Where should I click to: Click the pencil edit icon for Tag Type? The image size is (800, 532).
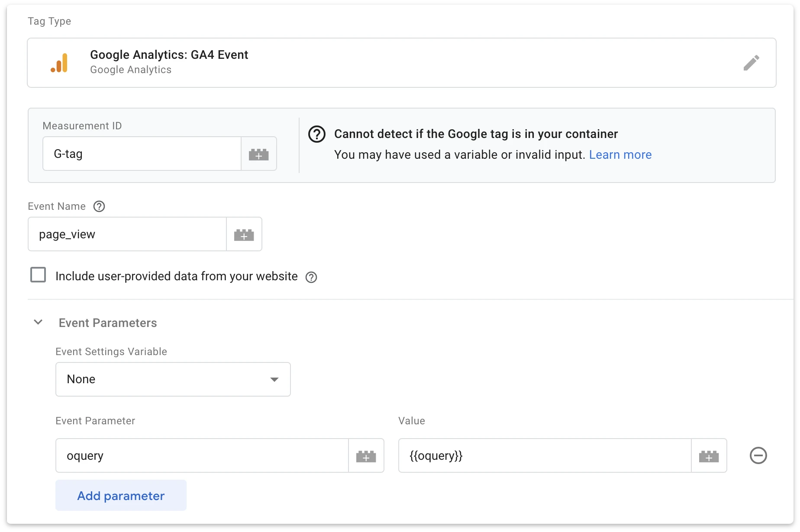(x=751, y=63)
